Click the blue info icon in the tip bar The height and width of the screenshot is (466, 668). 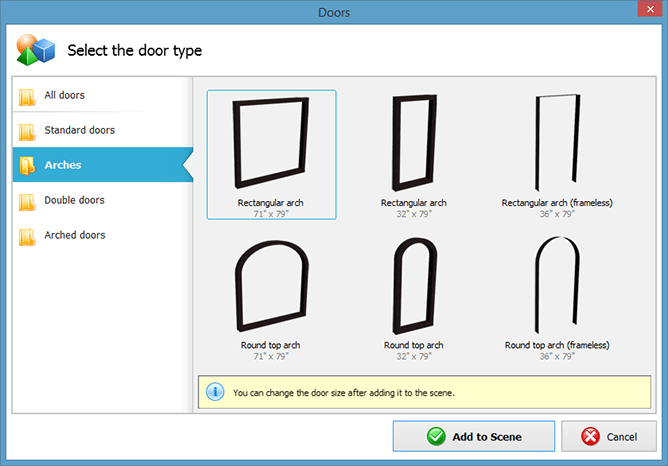215,391
